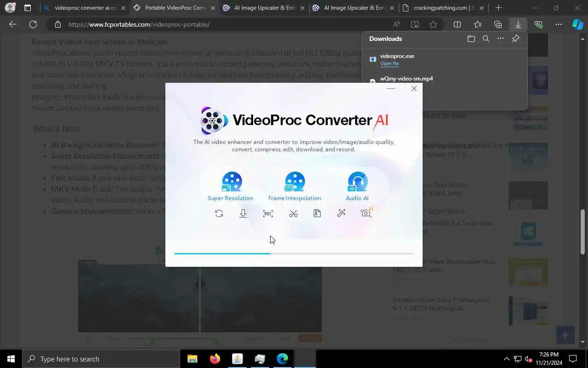Open downloads folder from Downloads panel
588x368 pixels.
click(471, 39)
